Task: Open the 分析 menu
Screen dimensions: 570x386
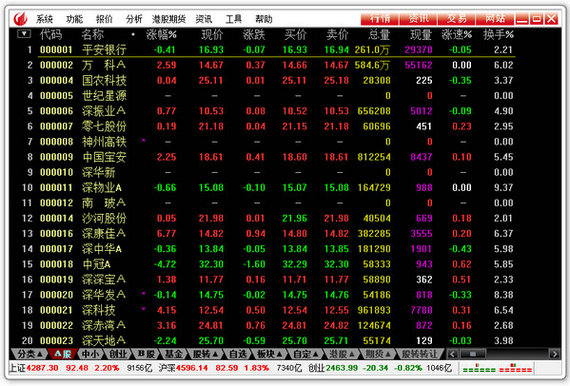Action: pyautogui.click(x=134, y=19)
